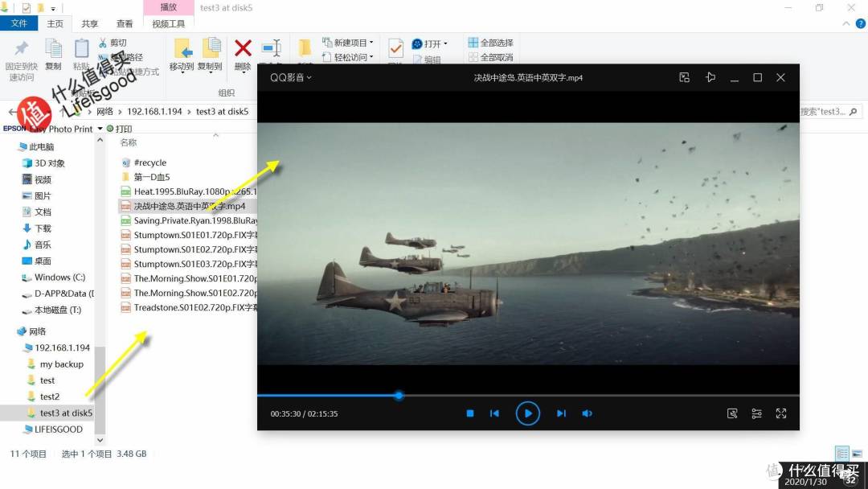868x489 pixels.
Task: Select test2 network folder
Action: (43, 397)
